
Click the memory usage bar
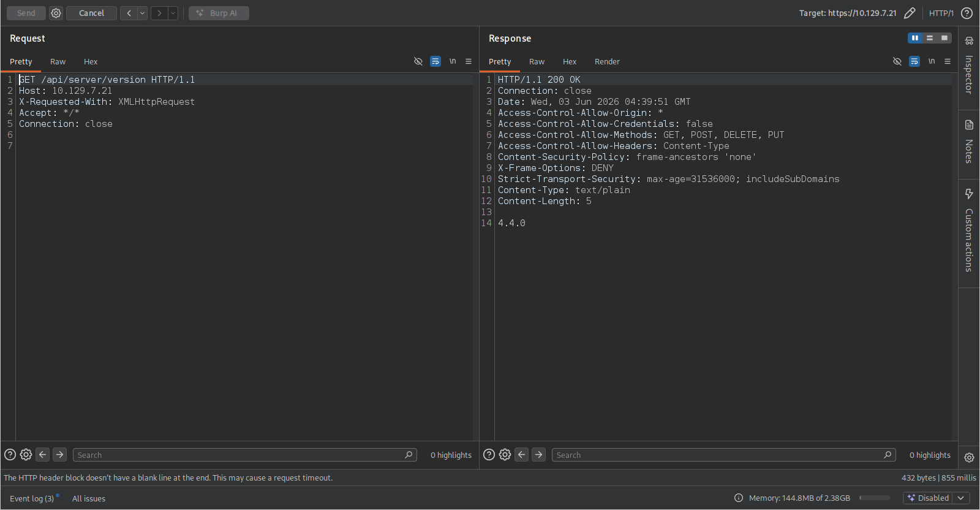[875, 498]
